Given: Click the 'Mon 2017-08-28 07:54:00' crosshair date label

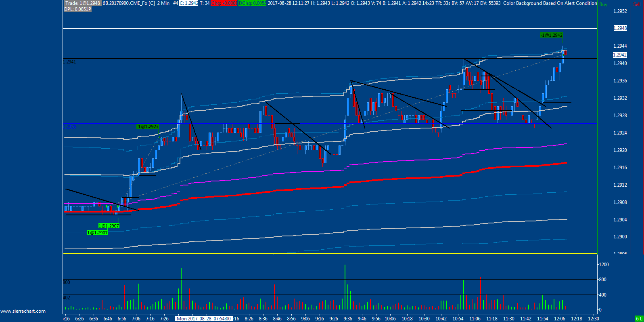Looking at the screenshot, I should tap(204, 319).
